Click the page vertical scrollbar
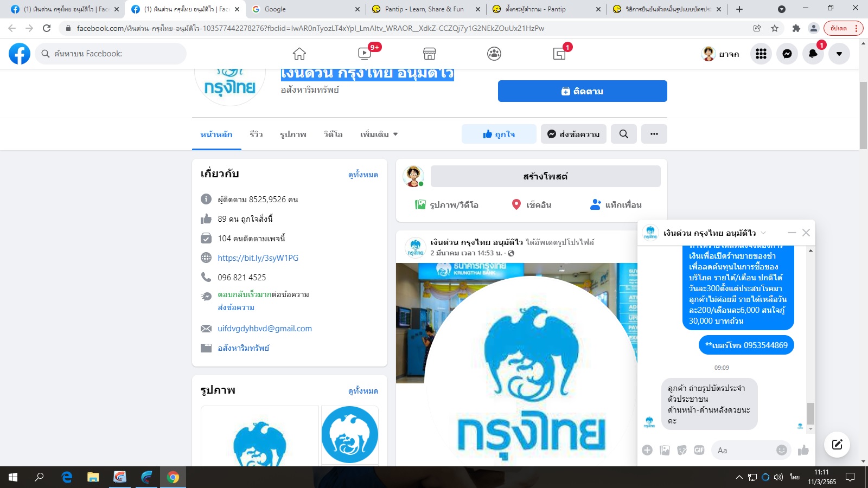This screenshot has width=868, height=488. click(x=863, y=115)
